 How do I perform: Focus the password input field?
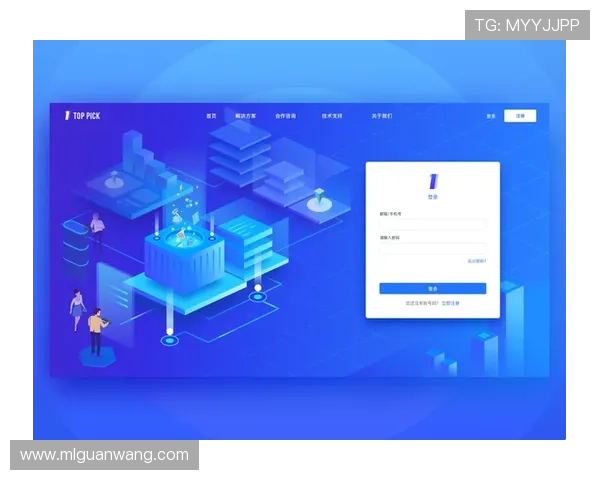433,248
